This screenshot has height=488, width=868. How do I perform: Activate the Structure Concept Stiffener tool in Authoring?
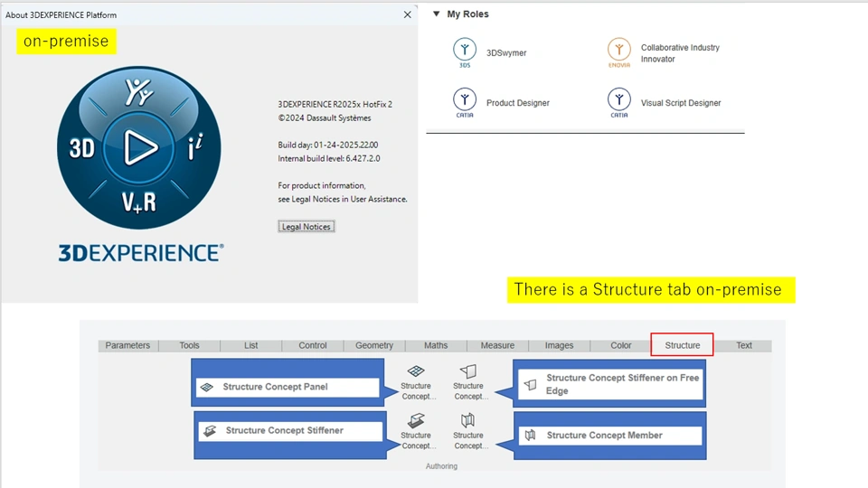[x=416, y=431]
